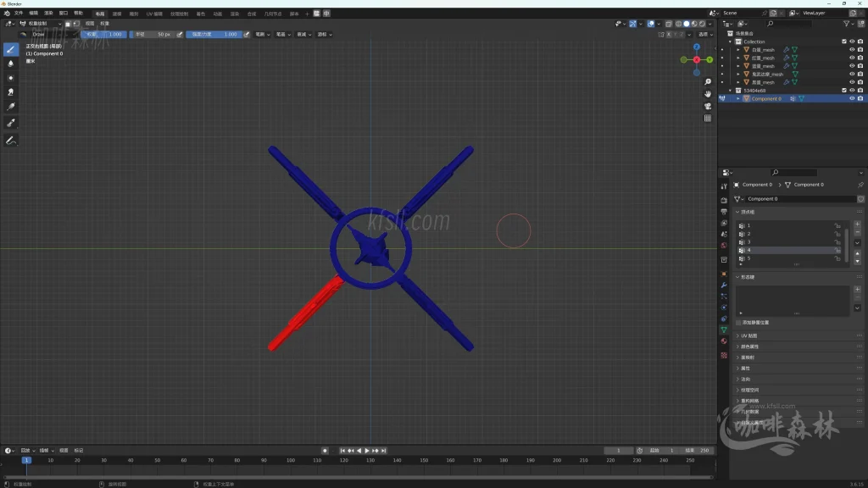Enable the 添加静置位置 checkbox
The width and height of the screenshot is (868, 488).
tap(738, 323)
